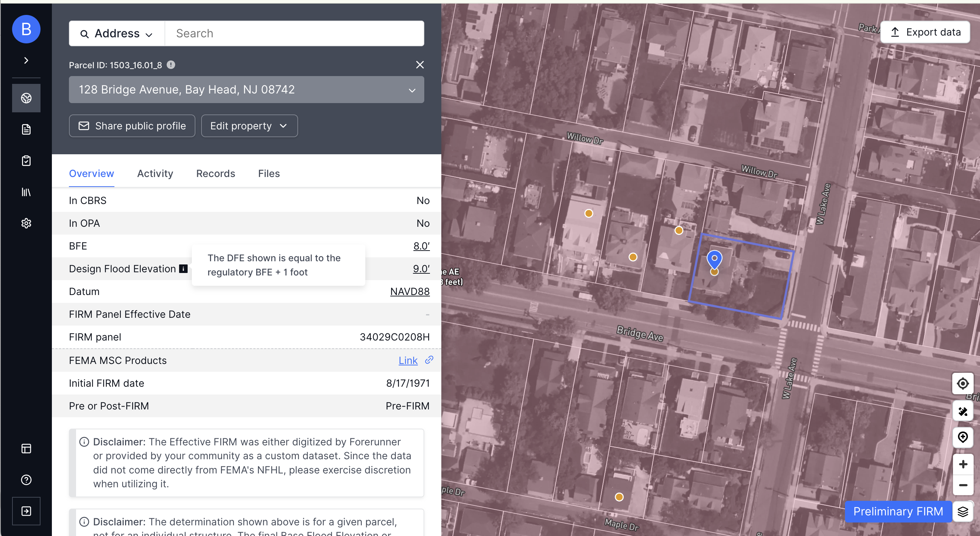Select the documents icon in the sidebar
This screenshot has width=980, height=536.
click(26, 129)
